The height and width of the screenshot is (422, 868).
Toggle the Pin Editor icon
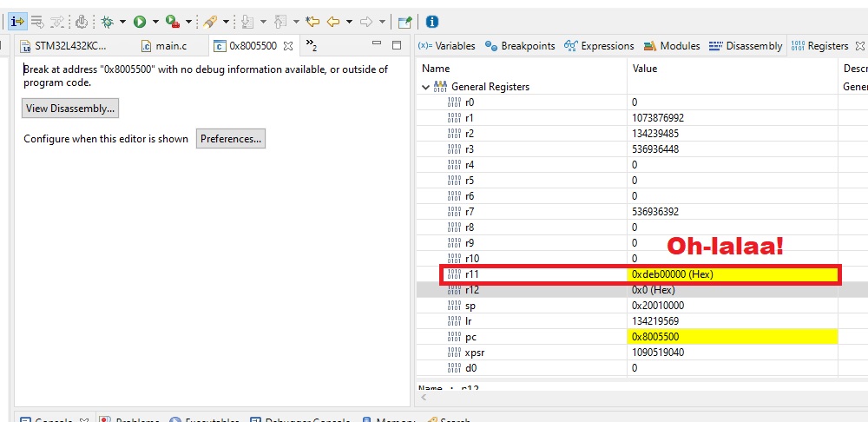[x=405, y=22]
